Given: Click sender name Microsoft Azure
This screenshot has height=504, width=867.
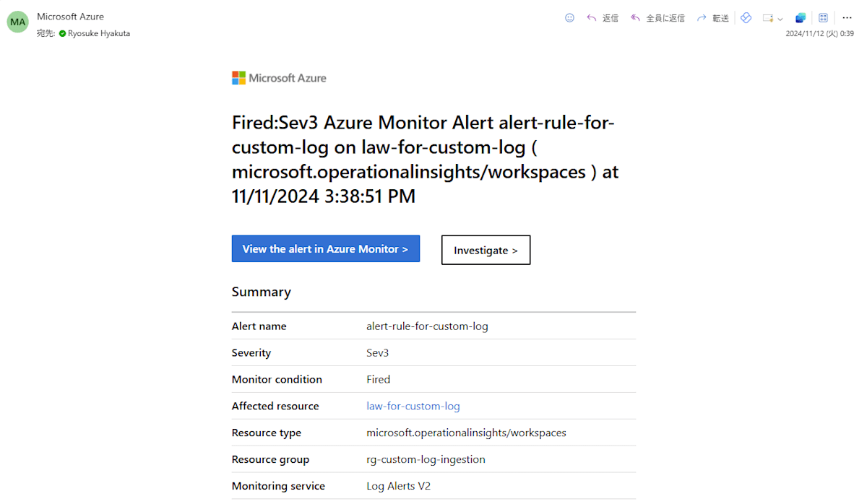Looking at the screenshot, I should click(70, 17).
